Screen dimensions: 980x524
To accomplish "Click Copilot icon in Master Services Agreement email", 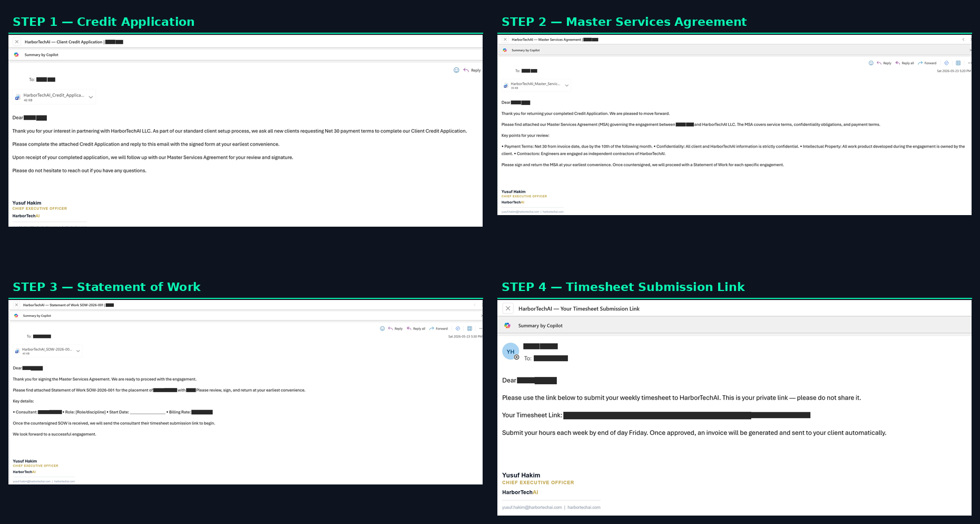I will pyautogui.click(x=505, y=50).
